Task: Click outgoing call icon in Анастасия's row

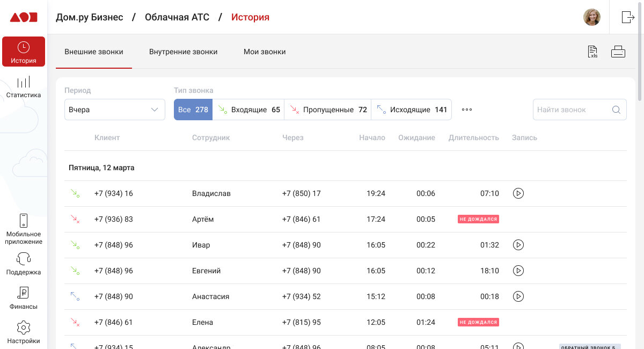Action: click(x=75, y=296)
